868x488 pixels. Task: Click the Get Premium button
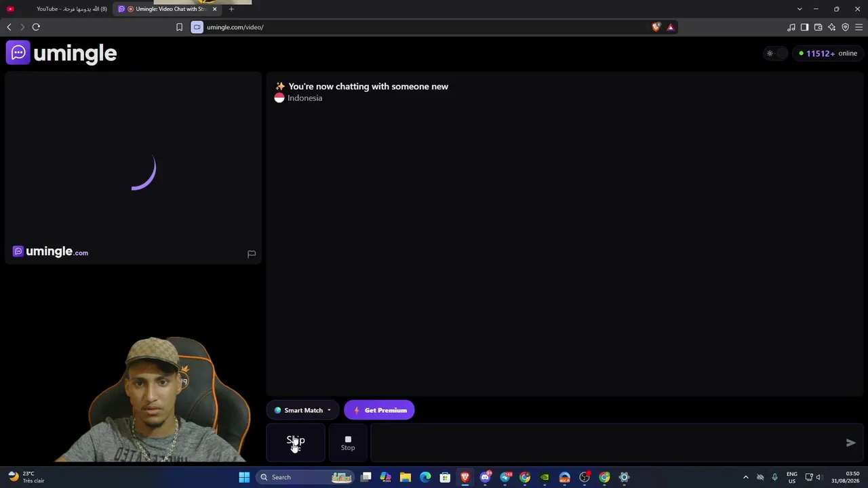[379, 410]
